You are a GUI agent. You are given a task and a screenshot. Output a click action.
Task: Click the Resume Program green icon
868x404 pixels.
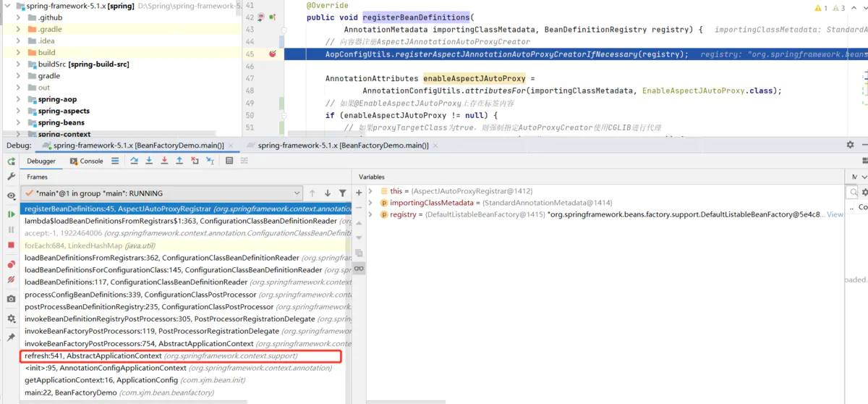click(11, 214)
